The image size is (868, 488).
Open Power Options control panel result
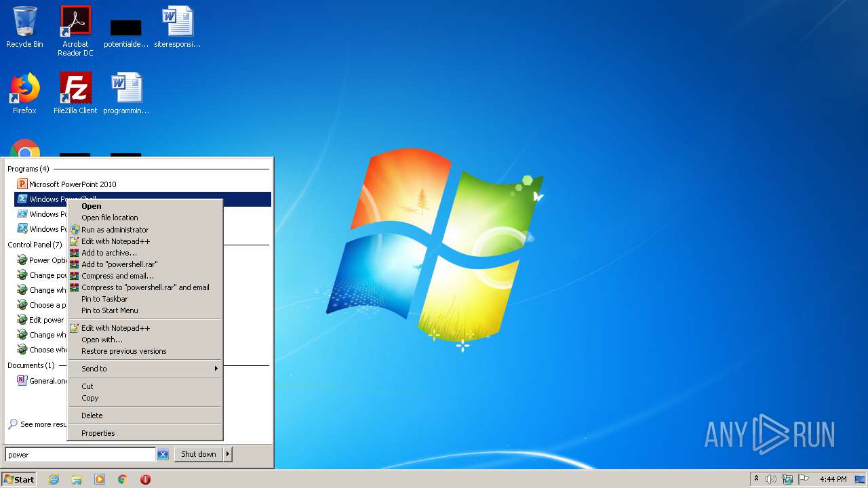point(41,260)
